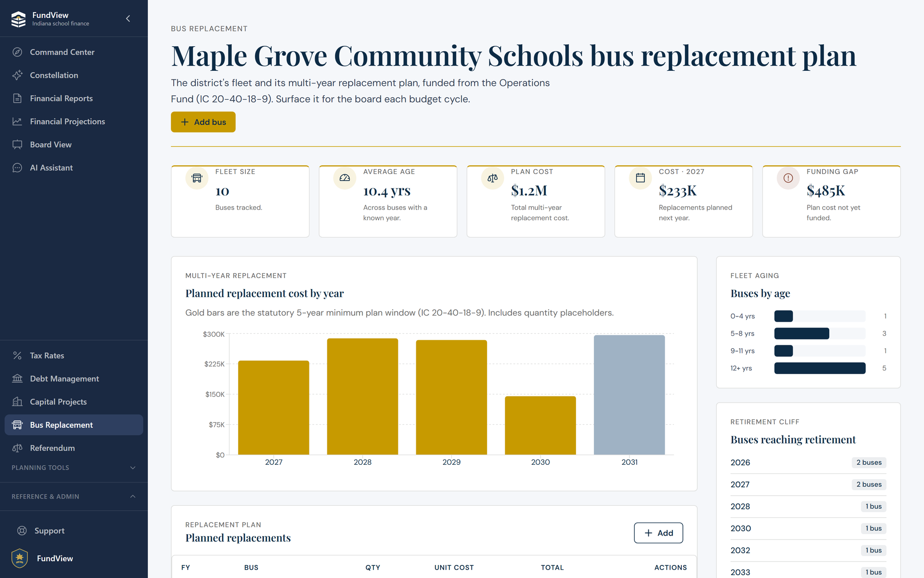
Task: Click the Support lifebuoy icon
Action: pyautogui.click(x=22, y=531)
